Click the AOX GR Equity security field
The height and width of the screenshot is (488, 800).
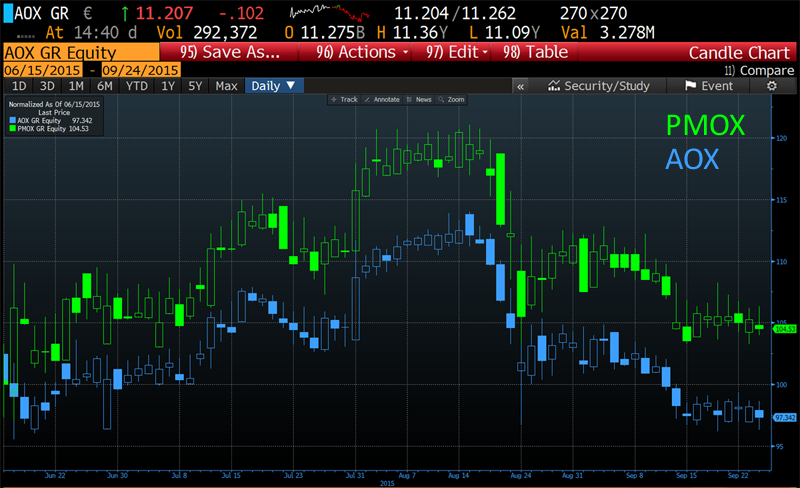[x=81, y=53]
